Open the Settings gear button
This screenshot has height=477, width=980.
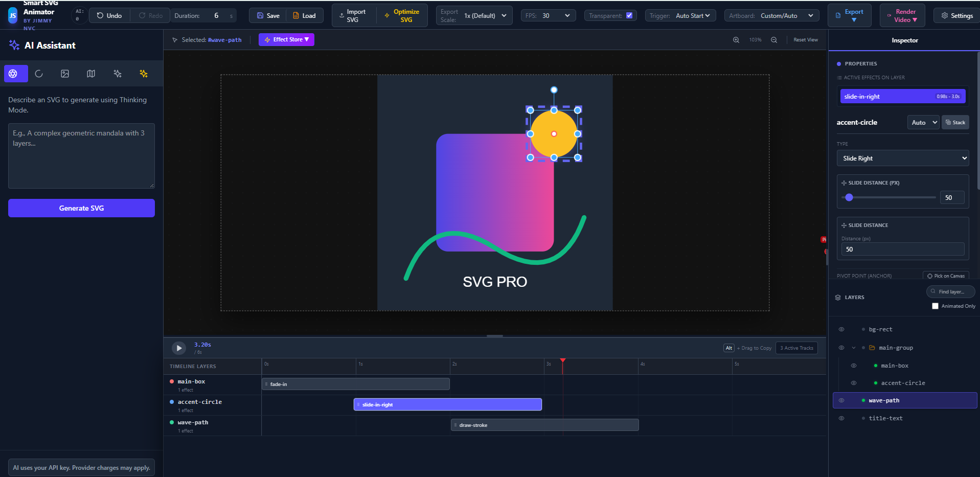click(957, 16)
